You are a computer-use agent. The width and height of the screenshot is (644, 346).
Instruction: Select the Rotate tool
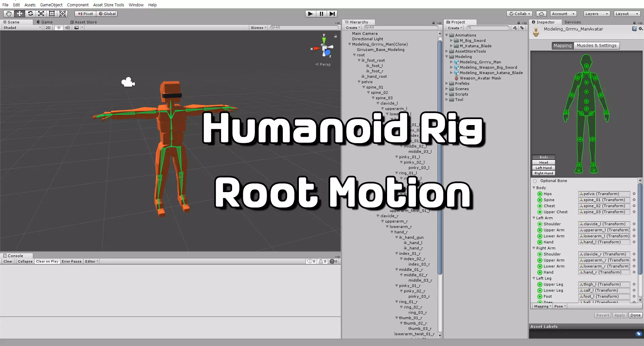pos(30,14)
